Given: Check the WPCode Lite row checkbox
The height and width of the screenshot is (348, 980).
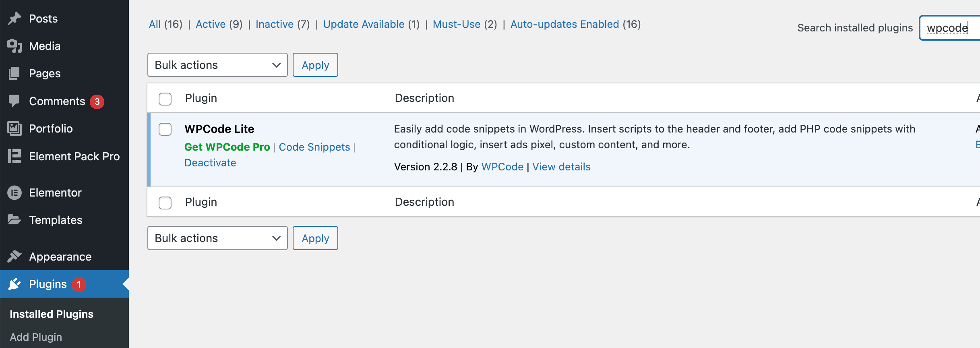Looking at the screenshot, I should click(165, 130).
